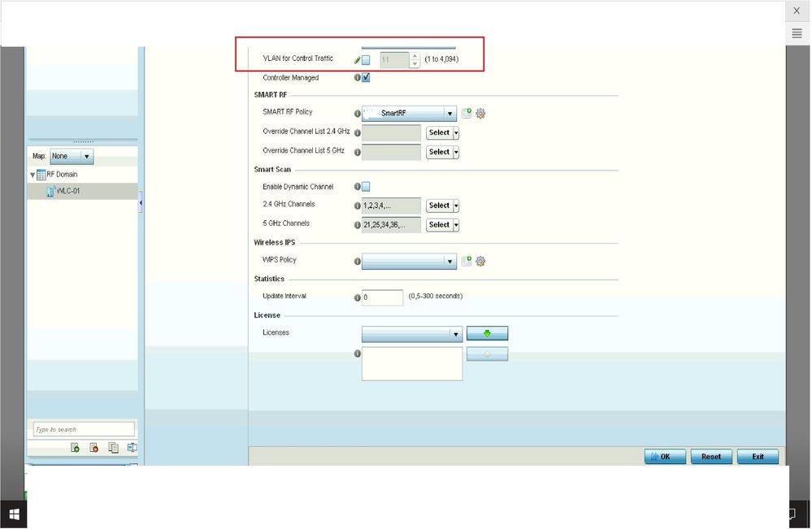Enable the VLAN for Control Traffic checkbox
This screenshot has width=812, height=529.
(x=366, y=60)
